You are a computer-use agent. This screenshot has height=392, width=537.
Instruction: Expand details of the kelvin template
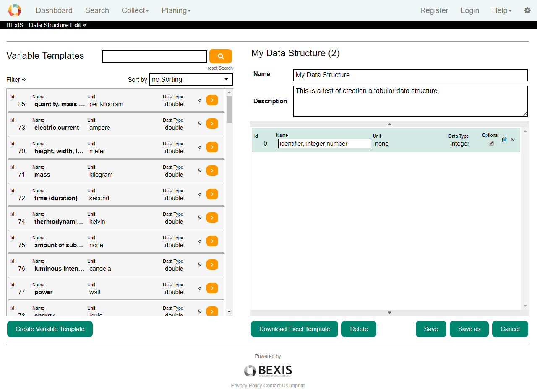(200, 217)
